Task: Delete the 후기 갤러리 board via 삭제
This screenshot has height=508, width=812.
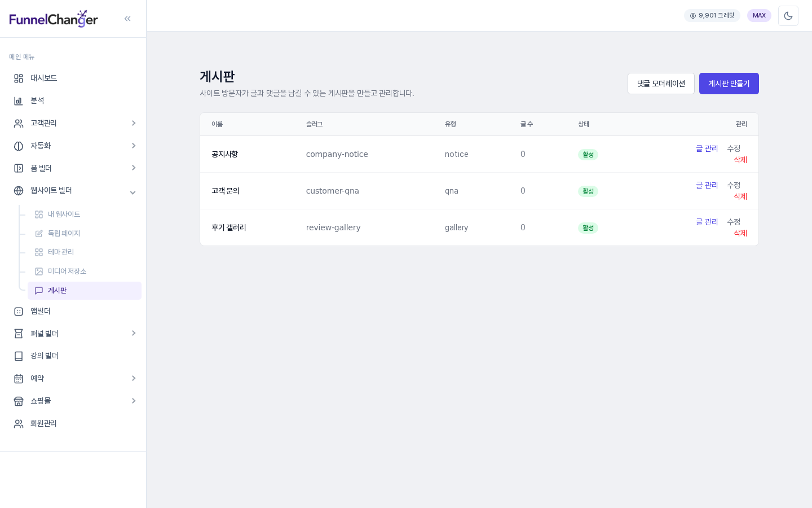Action: tap(740, 233)
